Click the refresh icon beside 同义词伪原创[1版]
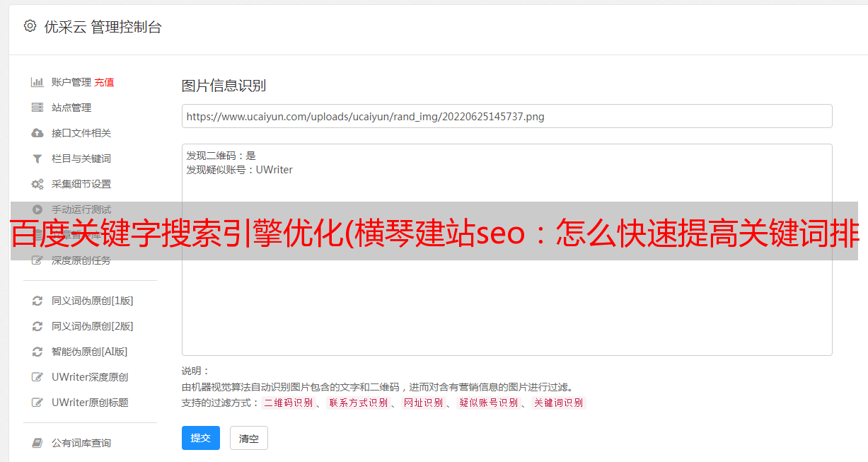 coord(37,301)
